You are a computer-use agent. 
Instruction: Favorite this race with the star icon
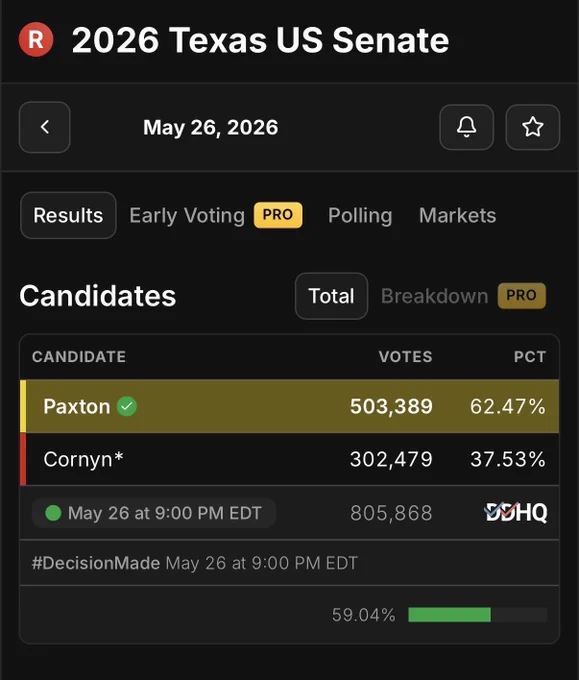(533, 127)
